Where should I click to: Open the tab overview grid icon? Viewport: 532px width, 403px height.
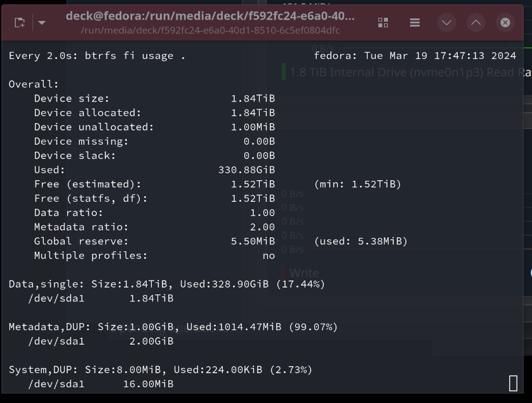383,23
